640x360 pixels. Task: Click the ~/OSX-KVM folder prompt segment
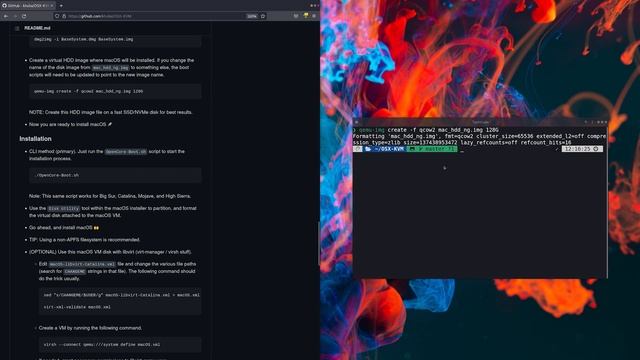pos(384,149)
